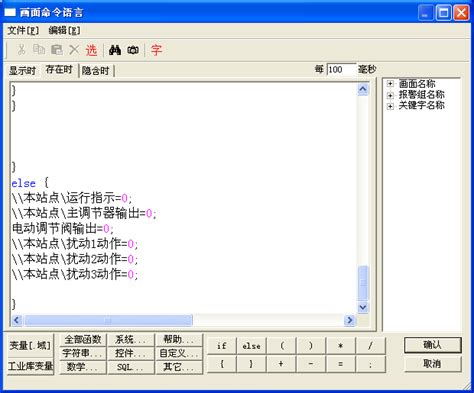Click the Cut scissors toolbar icon
Screen dimensions: 474x393
tap(21, 50)
